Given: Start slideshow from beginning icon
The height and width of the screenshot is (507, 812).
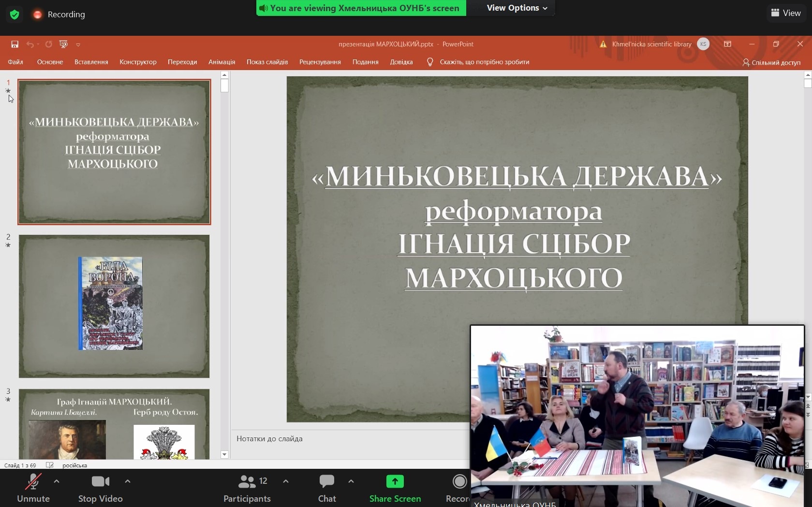Looking at the screenshot, I should coord(63,44).
